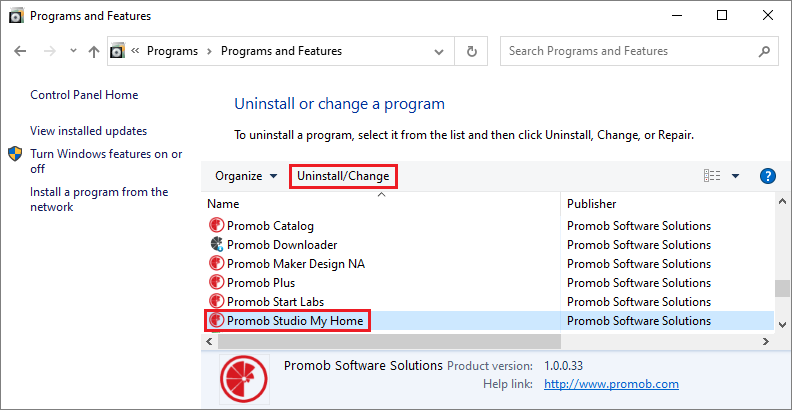Click the Back navigation arrow

(20, 51)
